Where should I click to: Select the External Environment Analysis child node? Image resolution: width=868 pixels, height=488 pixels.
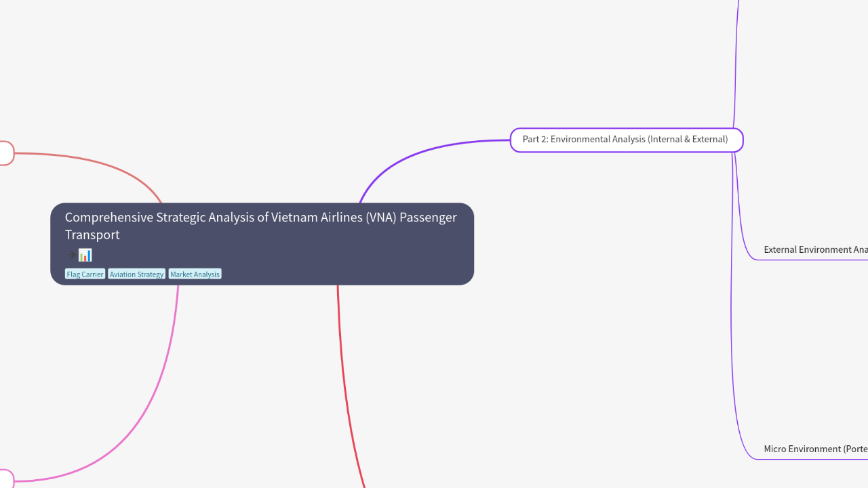click(815, 249)
